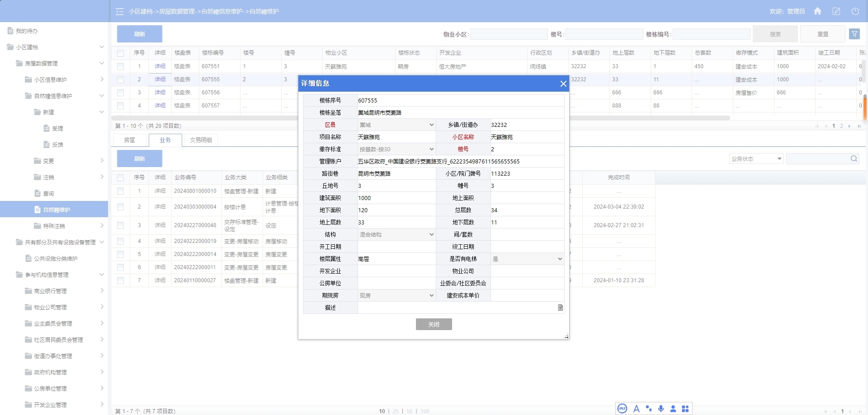Click the 反馈 document icon
The image size is (868, 415).
click(46, 145)
